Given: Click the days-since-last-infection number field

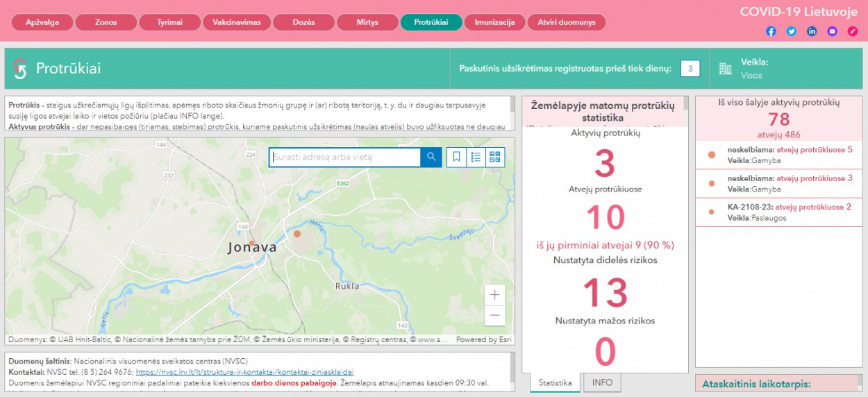Looking at the screenshot, I should pos(690,69).
